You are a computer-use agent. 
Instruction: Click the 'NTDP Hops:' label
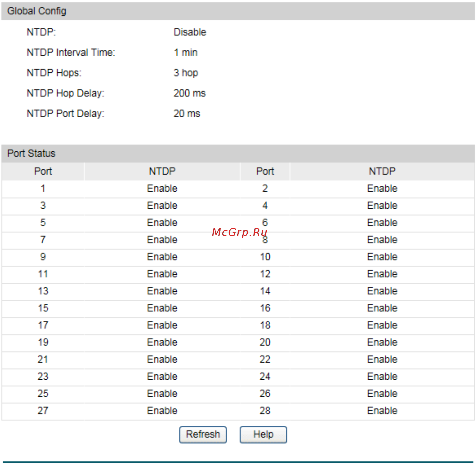point(54,73)
